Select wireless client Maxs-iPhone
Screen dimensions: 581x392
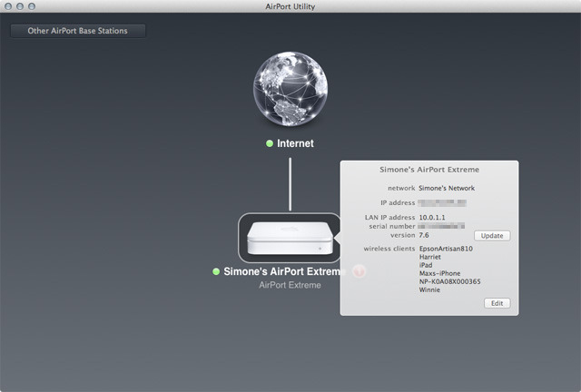pyautogui.click(x=439, y=273)
